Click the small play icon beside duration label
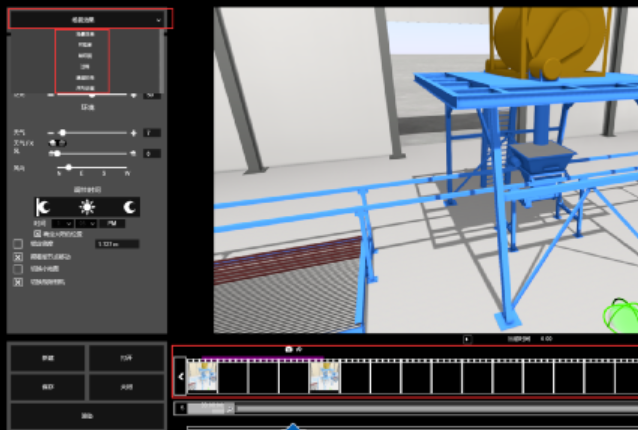This screenshot has width=638, height=430. click(467, 339)
